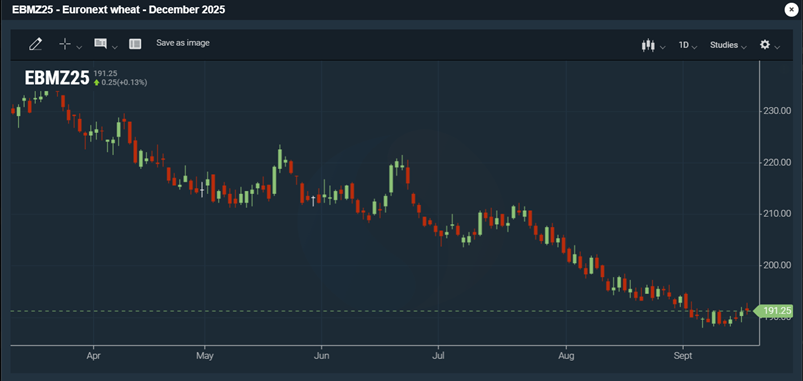
Task: Expand the crosshair tool options arrow
Action: (79, 47)
